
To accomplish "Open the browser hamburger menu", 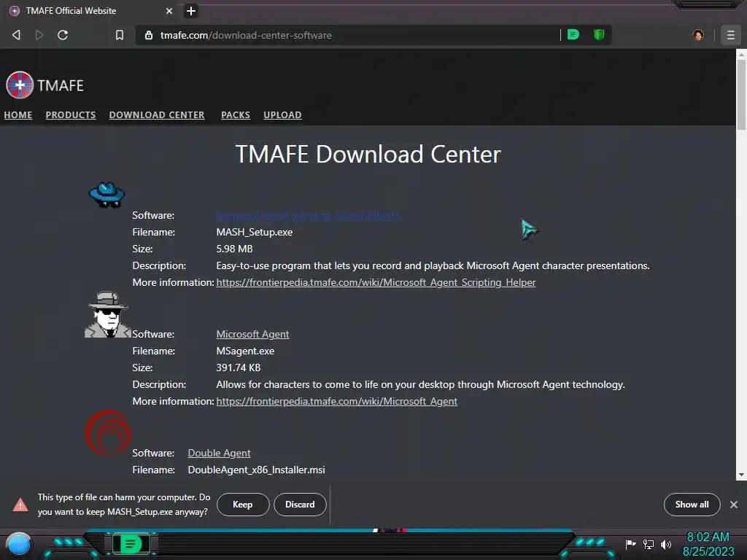I will (x=730, y=35).
